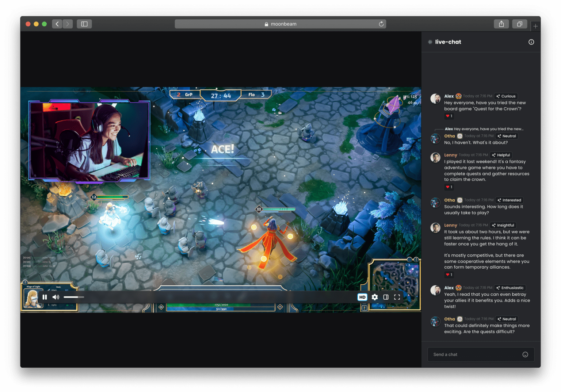Click the live-chat info icon
The image size is (561, 392).
point(531,42)
